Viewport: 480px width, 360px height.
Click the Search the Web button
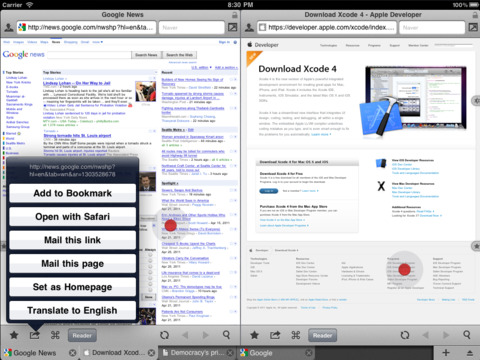[x=179, y=55]
